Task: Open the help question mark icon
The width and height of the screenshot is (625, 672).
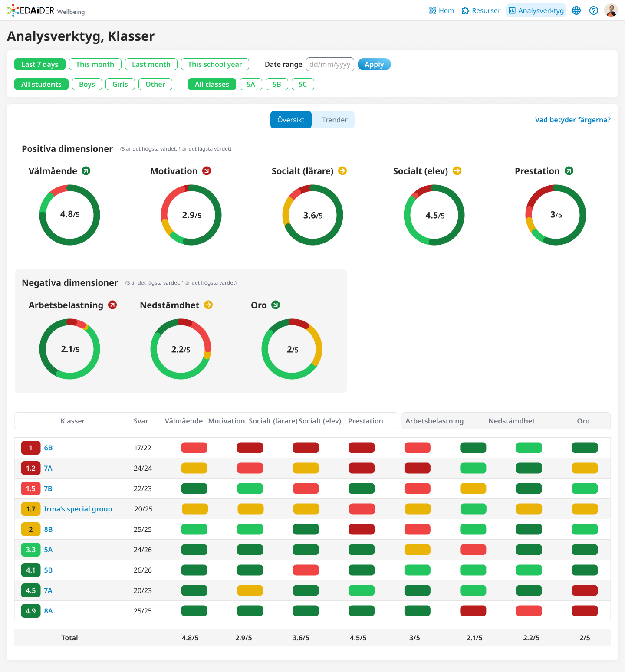Action: pyautogui.click(x=594, y=10)
